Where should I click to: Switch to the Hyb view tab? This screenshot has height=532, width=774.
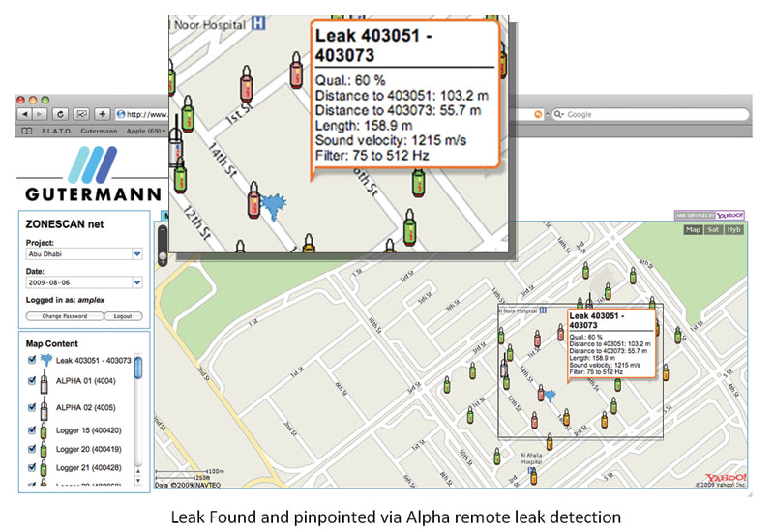coord(733,229)
